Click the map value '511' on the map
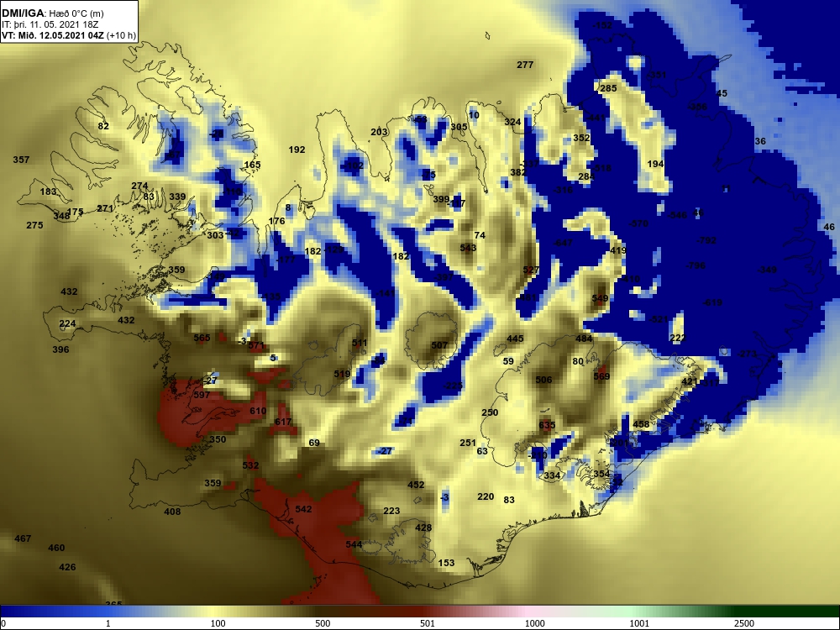This screenshot has width=840, height=630. 360,343
